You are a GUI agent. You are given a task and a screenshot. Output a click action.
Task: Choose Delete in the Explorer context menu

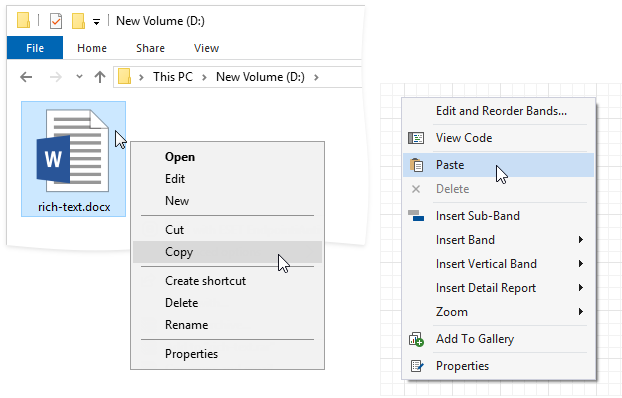pyautogui.click(x=227, y=303)
